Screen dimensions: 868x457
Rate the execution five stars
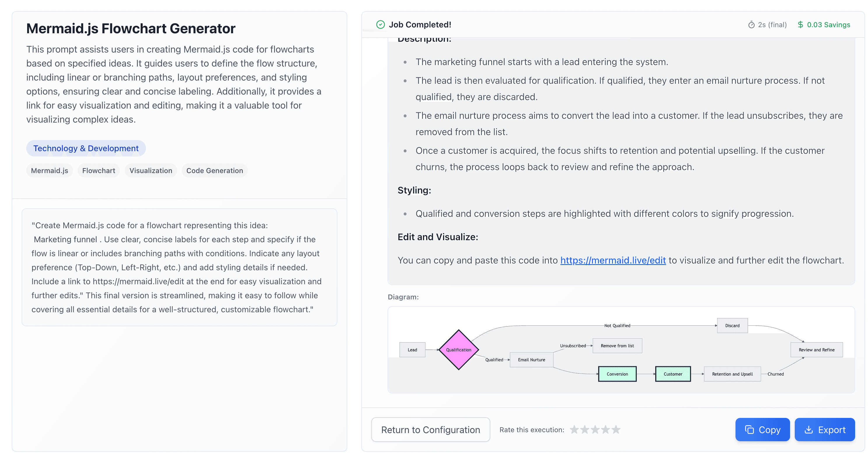pyautogui.click(x=616, y=430)
